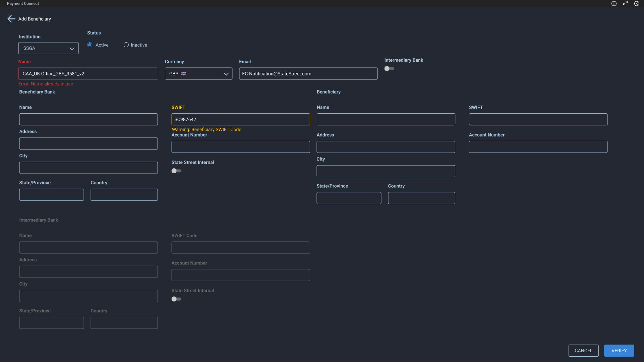Click the Email input field

coord(308,74)
